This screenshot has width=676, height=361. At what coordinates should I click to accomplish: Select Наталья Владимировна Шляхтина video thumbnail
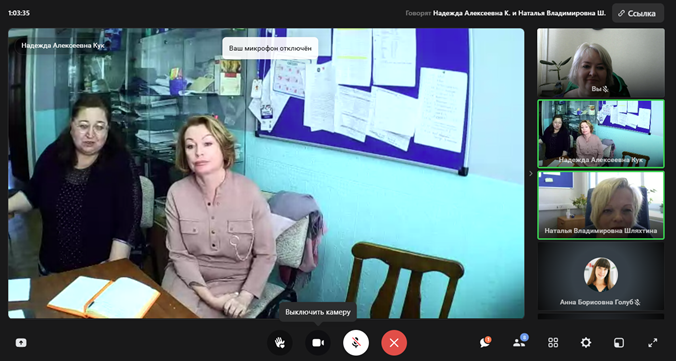pyautogui.click(x=601, y=205)
